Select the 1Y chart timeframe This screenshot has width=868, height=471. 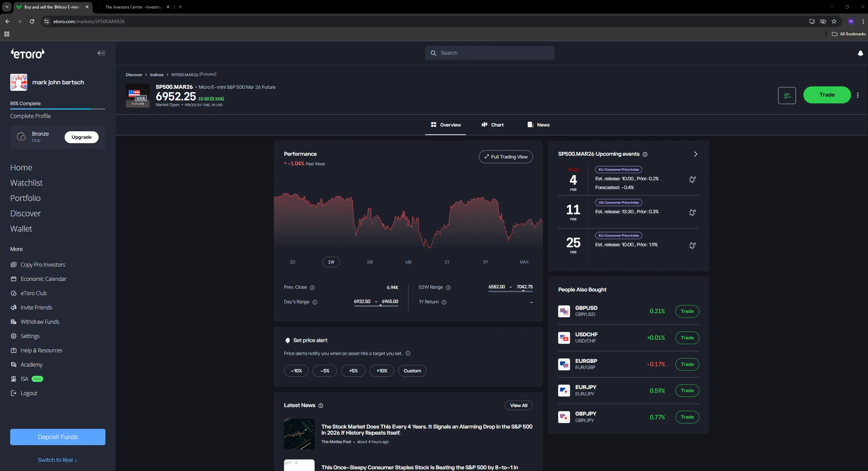[447, 262]
